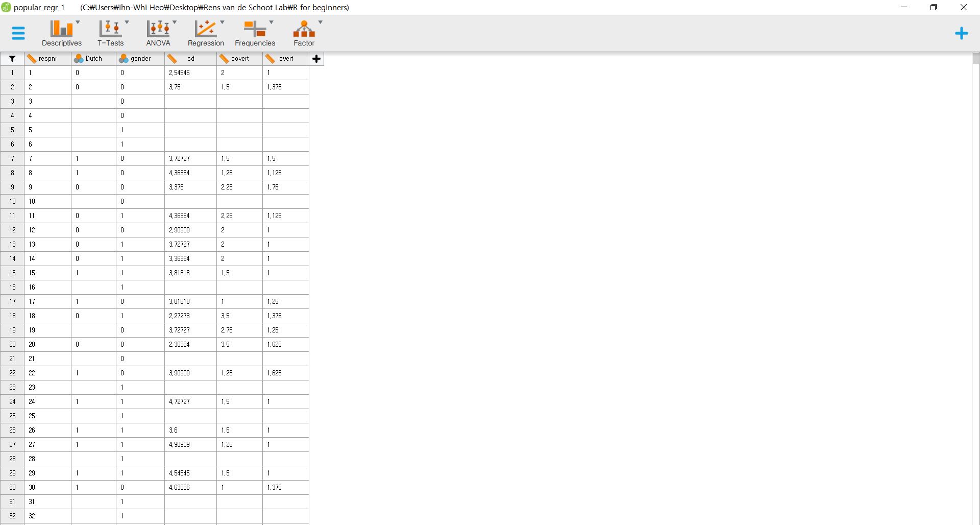Click the scale icon of respnr column

pos(32,59)
